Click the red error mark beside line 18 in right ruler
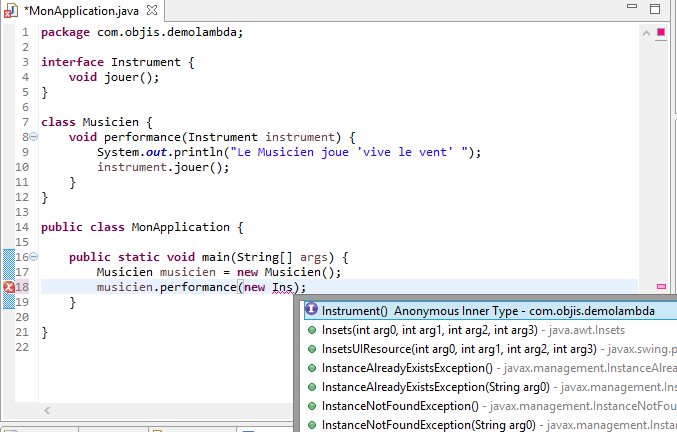The height and width of the screenshot is (432, 677). point(661,287)
